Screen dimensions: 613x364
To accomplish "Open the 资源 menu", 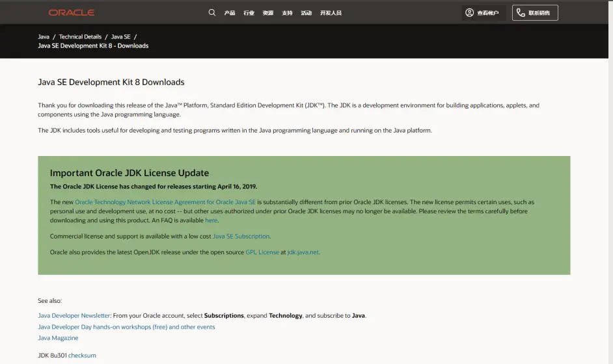I will 268,13.
